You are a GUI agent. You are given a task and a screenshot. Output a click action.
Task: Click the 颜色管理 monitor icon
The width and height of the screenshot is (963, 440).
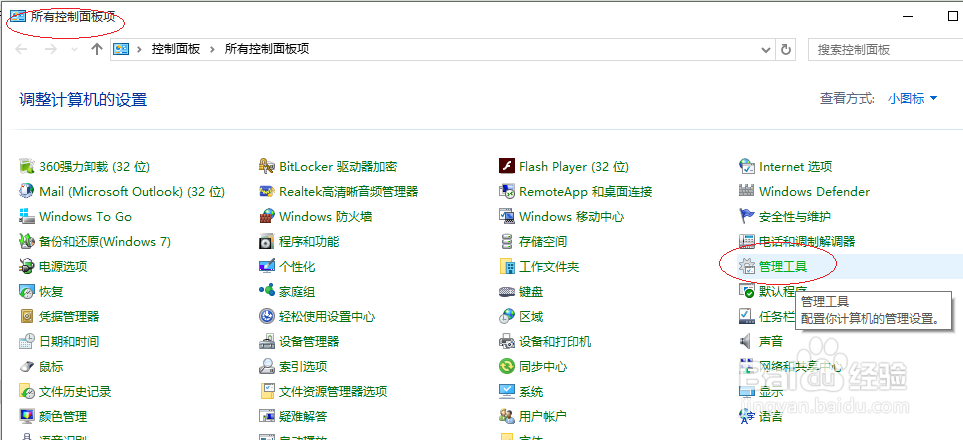[26, 417]
